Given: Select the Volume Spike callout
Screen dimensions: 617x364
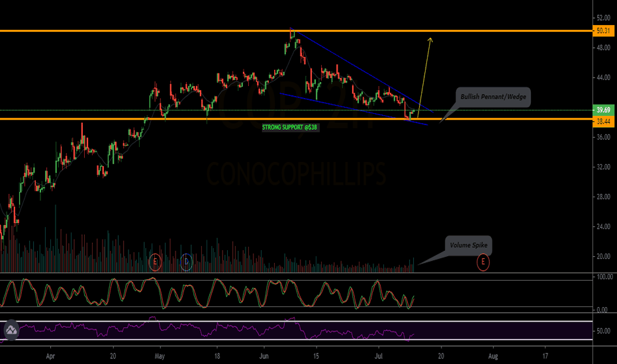Looking at the screenshot, I should [468, 245].
